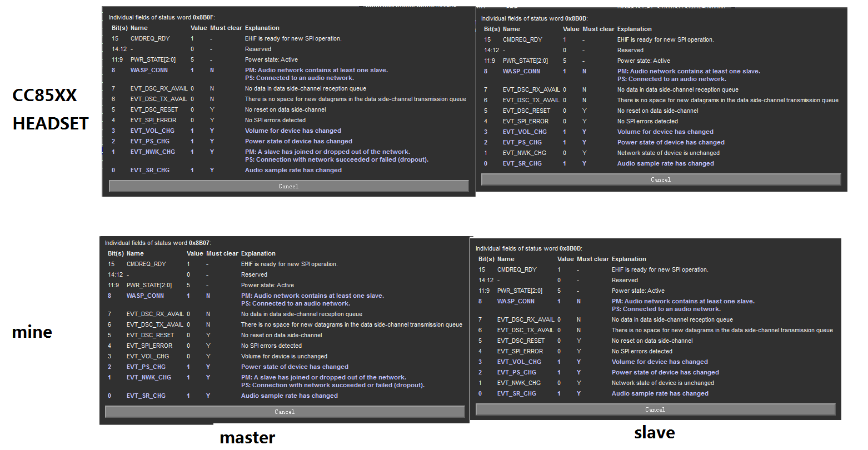
Task: Click Cancel in the 0x8B07 master dialog
Action: [x=285, y=412]
